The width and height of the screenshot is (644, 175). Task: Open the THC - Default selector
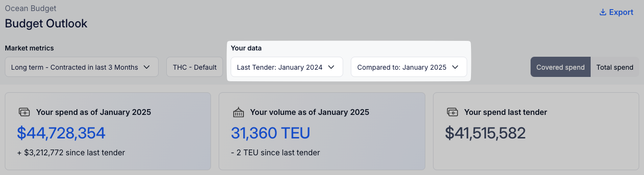click(195, 67)
